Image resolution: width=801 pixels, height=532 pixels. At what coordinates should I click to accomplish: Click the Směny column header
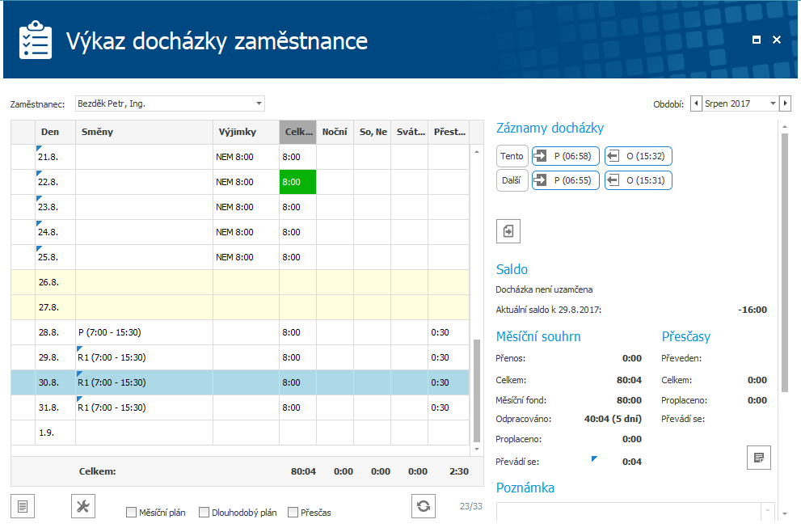click(144, 132)
